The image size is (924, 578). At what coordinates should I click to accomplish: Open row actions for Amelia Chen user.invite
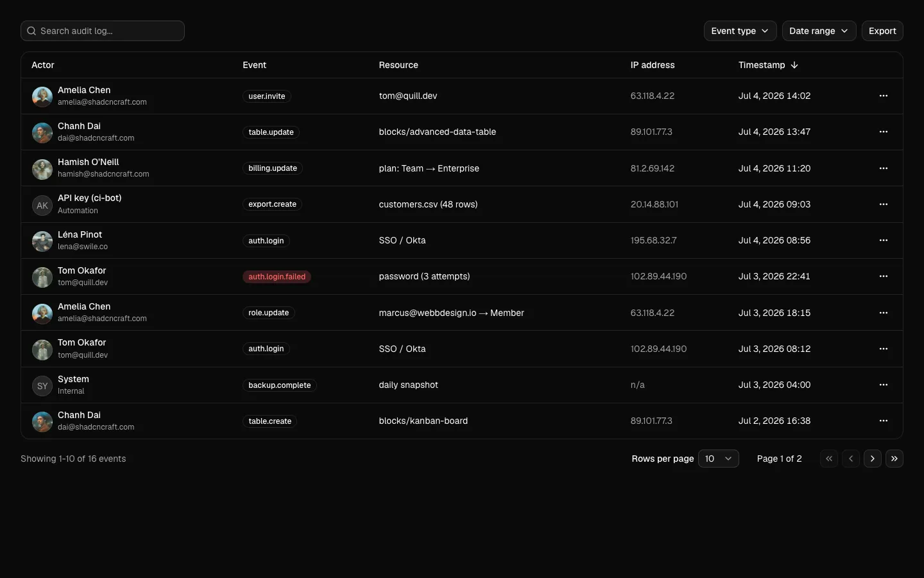click(884, 96)
